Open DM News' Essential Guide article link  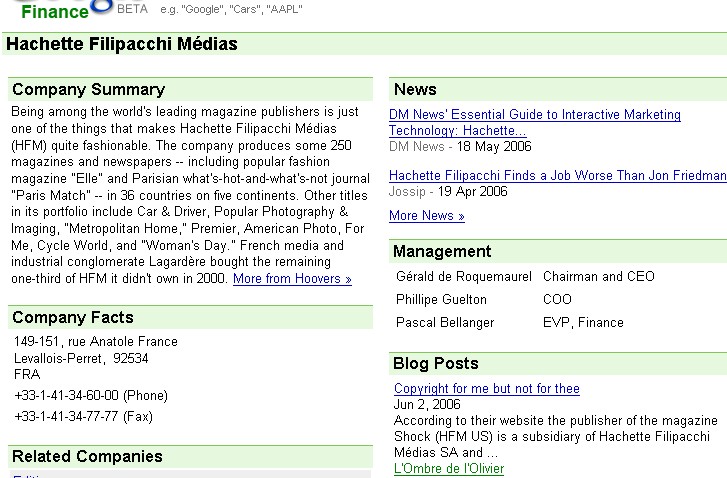[x=535, y=122]
